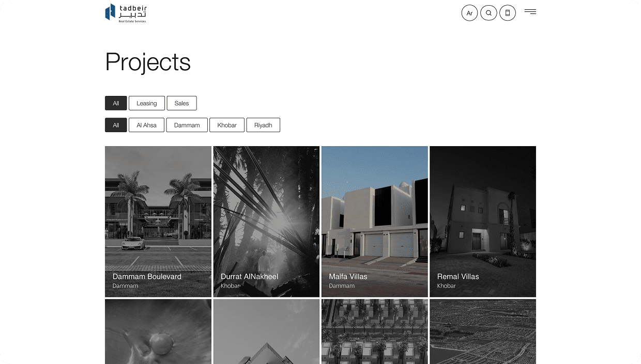Image resolution: width=641 pixels, height=364 pixels.
Task: Open the search icon in header
Action: pyautogui.click(x=489, y=13)
